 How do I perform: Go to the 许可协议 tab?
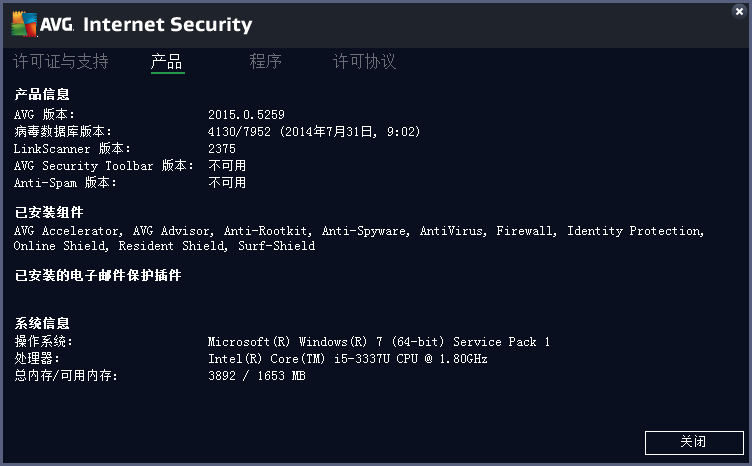[364, 61]
